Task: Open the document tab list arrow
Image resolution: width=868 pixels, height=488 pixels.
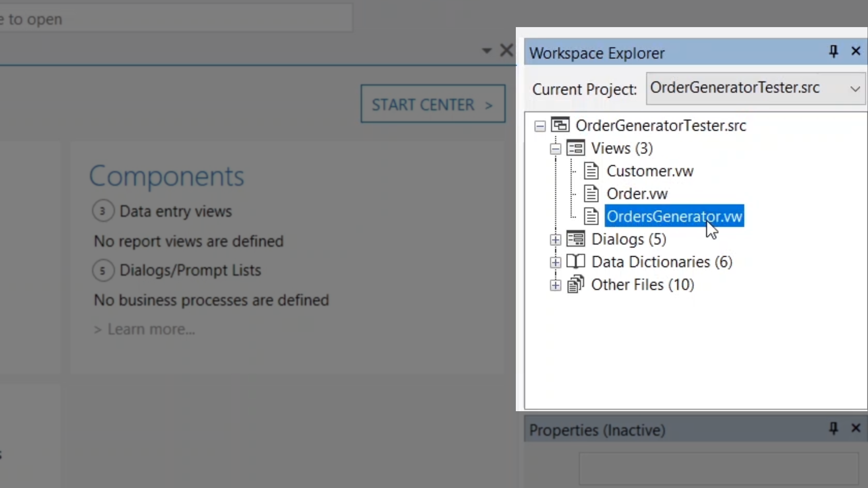Action: pyautogui.click(x=486, y=51)
